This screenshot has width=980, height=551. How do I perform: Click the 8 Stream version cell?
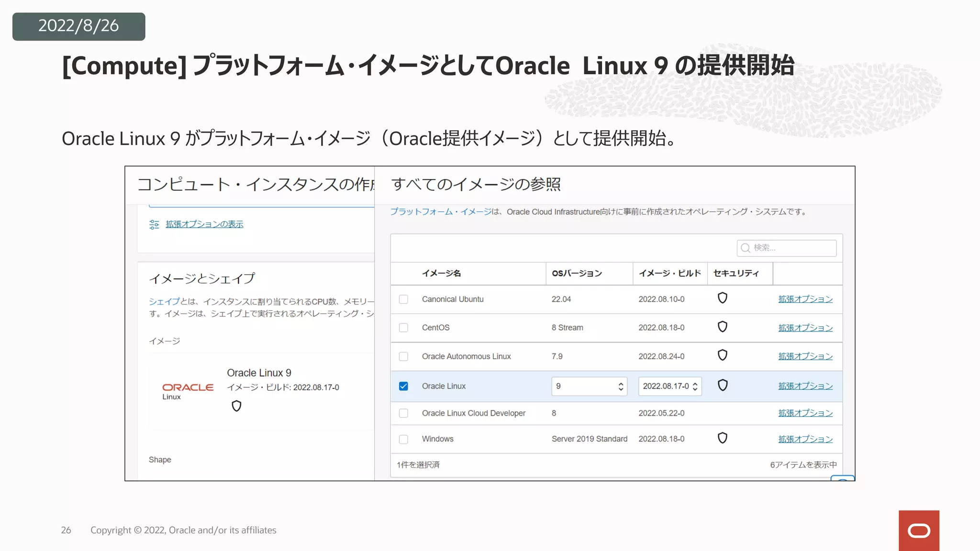[x=567, y=328]
